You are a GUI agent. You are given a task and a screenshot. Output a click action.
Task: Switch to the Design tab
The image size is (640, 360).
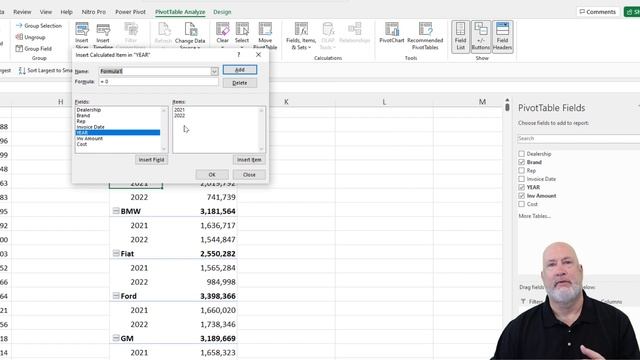click(x=222, y=12)
